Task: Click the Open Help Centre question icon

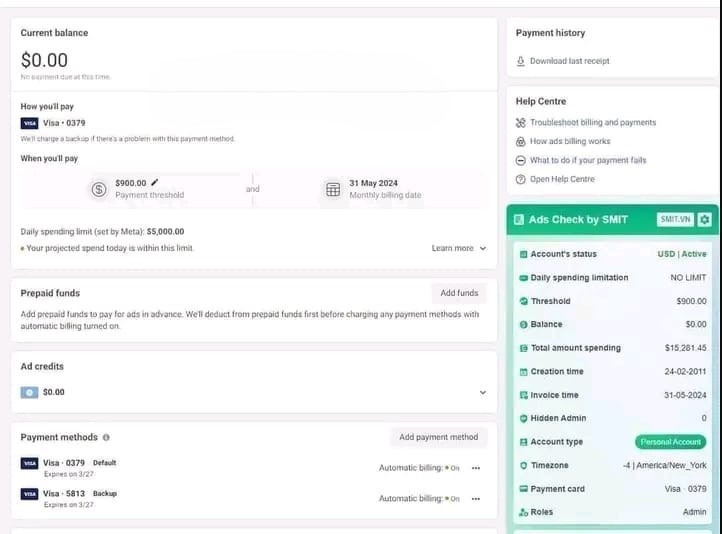Action: click(x=520, y=179)
